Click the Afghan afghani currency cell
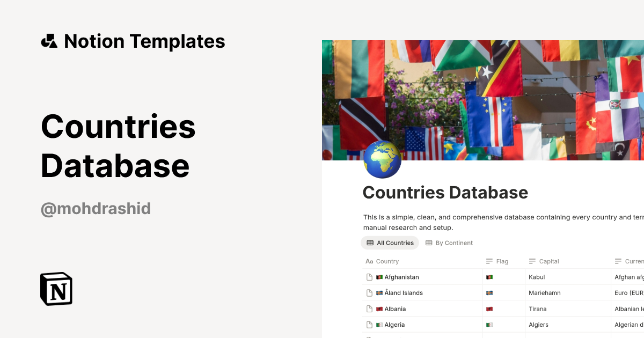The height and width of the screenshot is (338, 644). click(627, 277)
